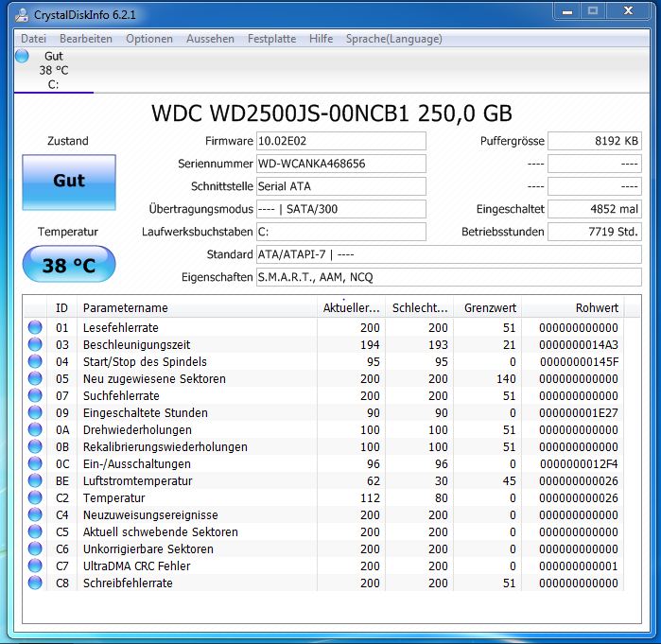Screen dimensions: 661x644
Task: Select the Eingeschaltete Stunden parameter name
Action: (x=146, y=413)
